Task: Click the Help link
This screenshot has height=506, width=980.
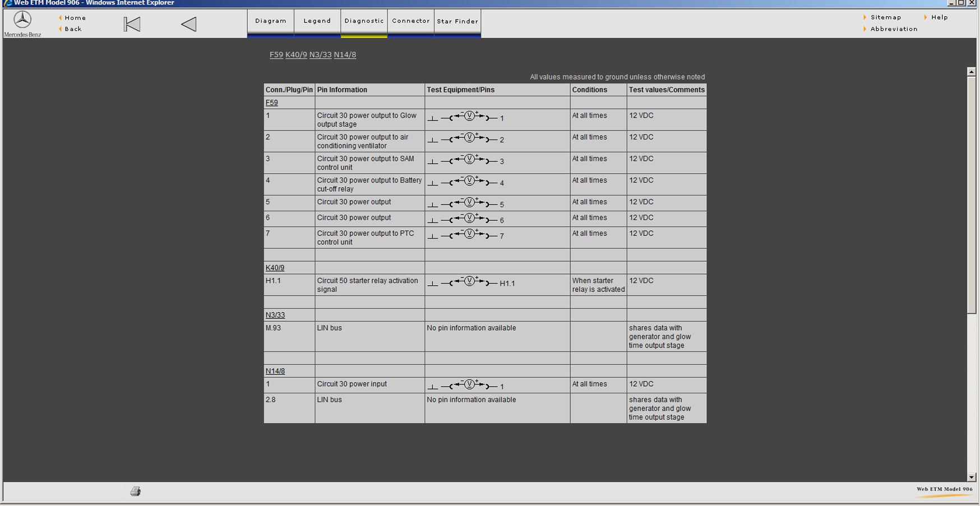Action: (x=940, y=17)
